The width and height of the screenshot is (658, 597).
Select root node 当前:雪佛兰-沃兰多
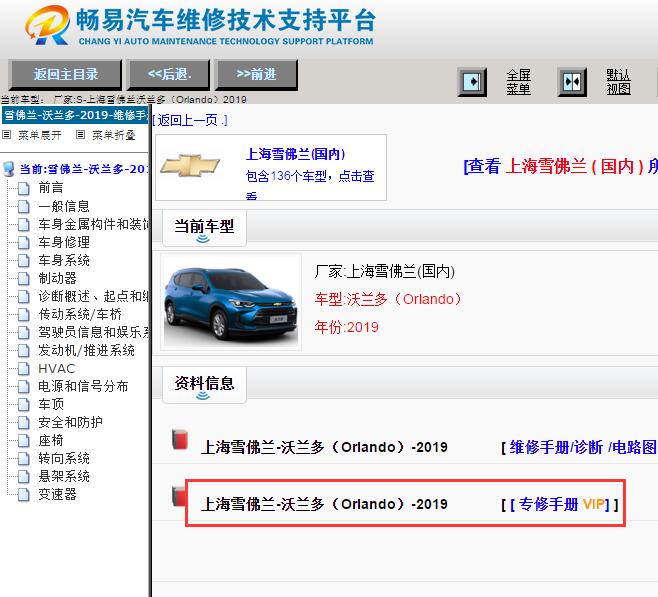(x=84, y=169)
